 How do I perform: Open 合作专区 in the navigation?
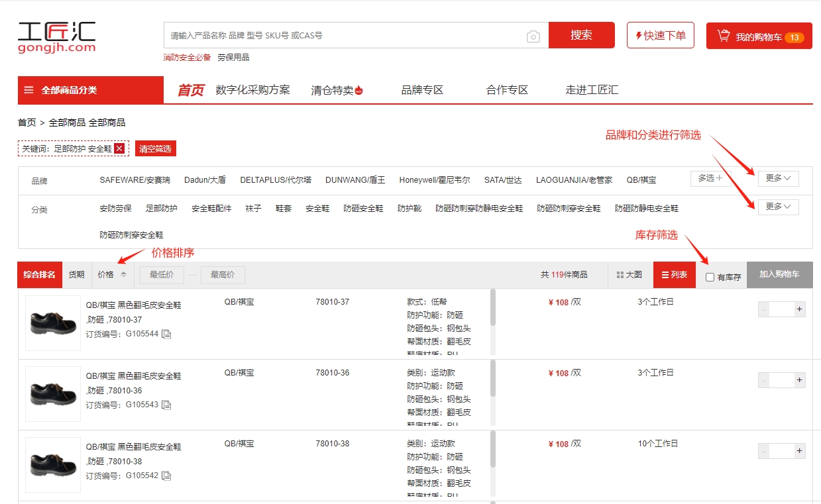[507, 90]
